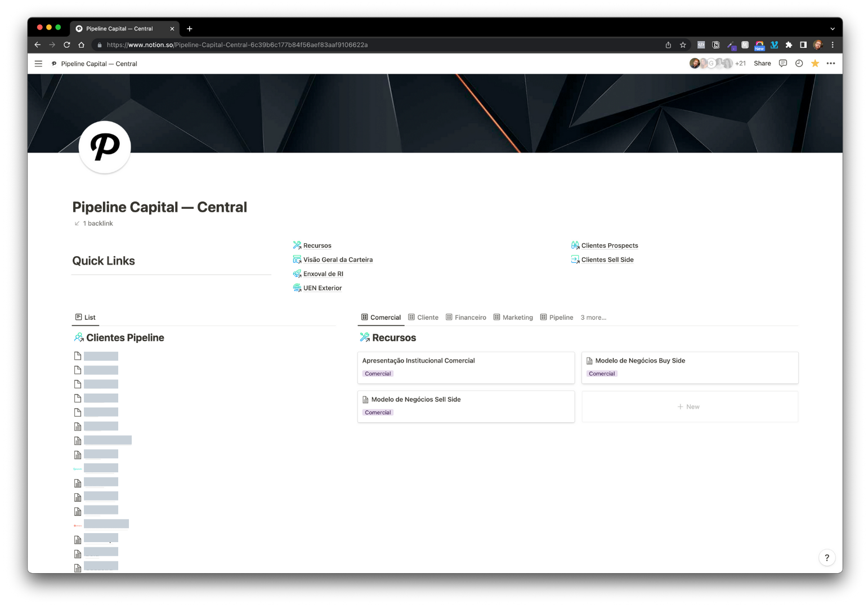Click the Comercial tag on Buy Side card

[602, 374]
